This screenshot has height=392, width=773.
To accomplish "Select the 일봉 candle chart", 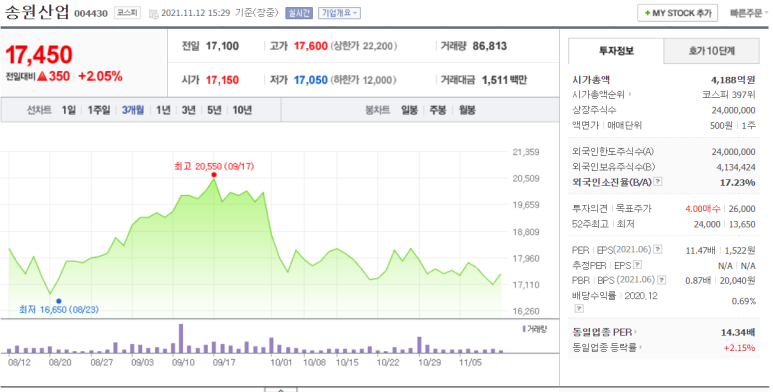I will click(x=409, y=110).
